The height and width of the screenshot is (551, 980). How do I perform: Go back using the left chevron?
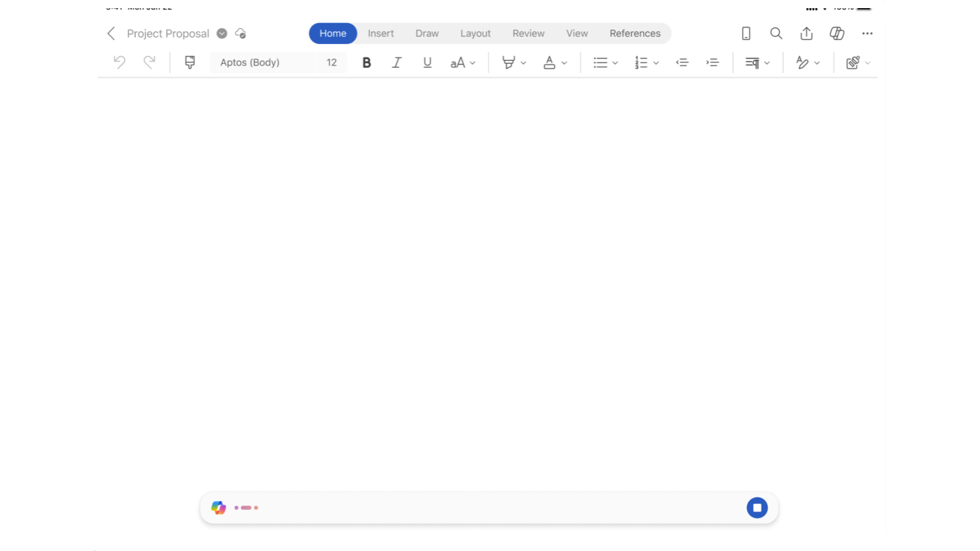point(111,34)
